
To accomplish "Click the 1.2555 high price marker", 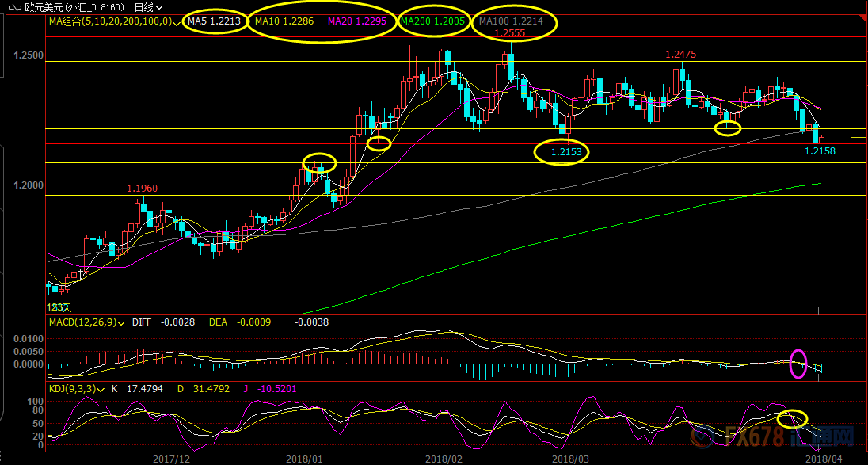I will click(509, 33).
